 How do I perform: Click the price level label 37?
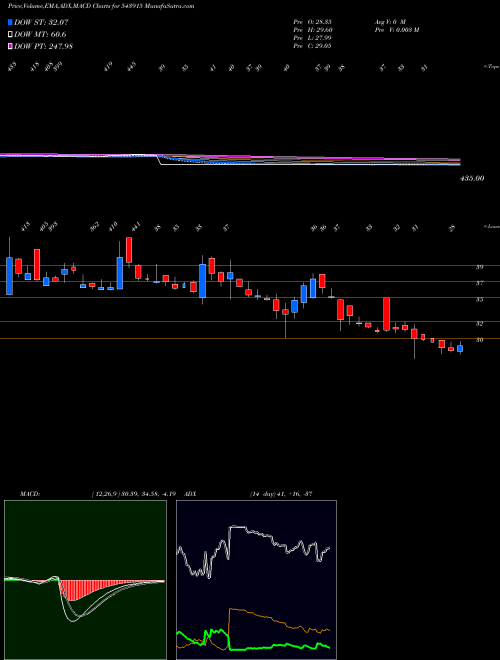coord(479,283)
